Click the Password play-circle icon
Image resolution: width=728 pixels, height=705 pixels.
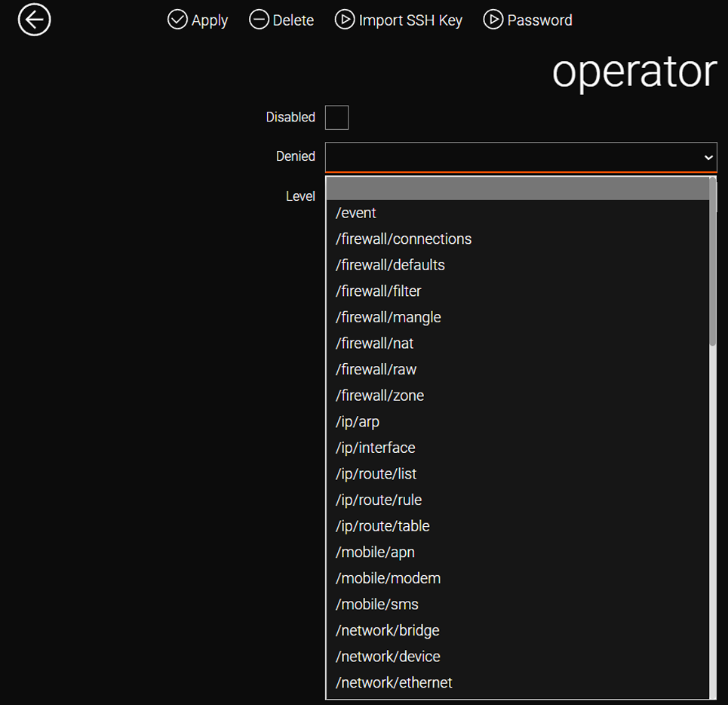pyautogui.click(x=493, y=20)
